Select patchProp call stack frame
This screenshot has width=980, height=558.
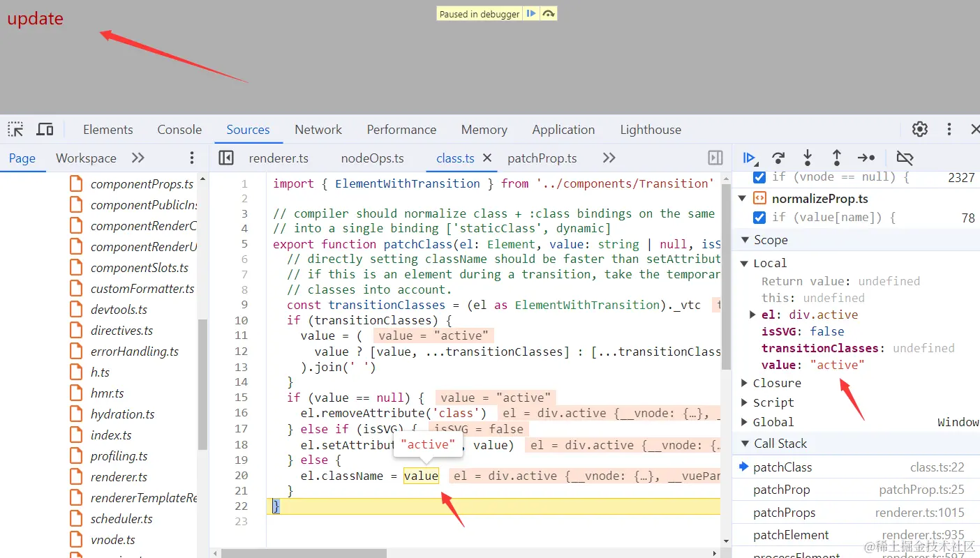click(x=856, y=490)
